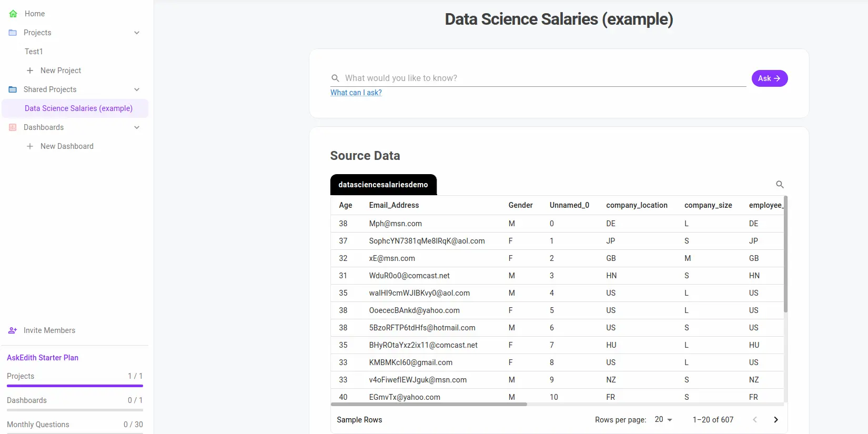Click the search icon above the table
Screen dimensions: 868x434
click(780, 185)
